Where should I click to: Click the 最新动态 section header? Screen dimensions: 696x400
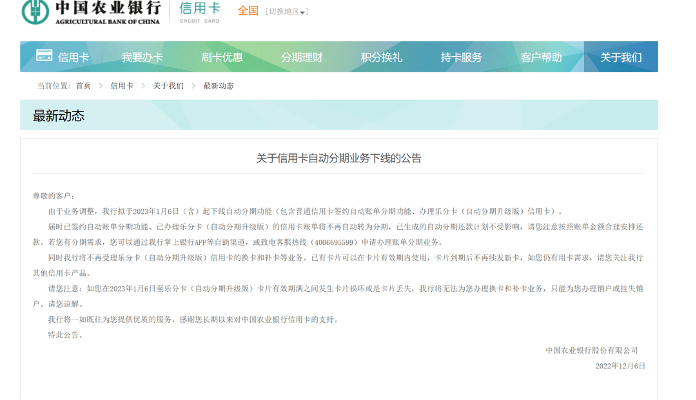tap(60, 116)
